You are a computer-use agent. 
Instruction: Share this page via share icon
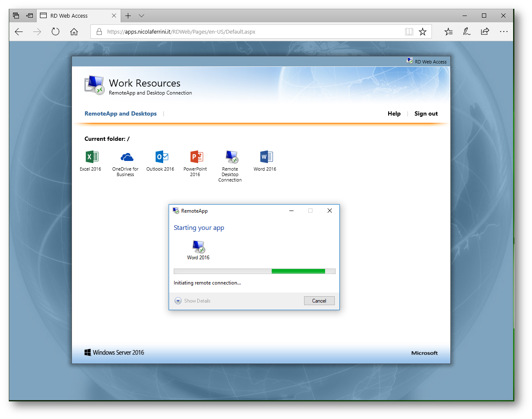click(485, 32)
